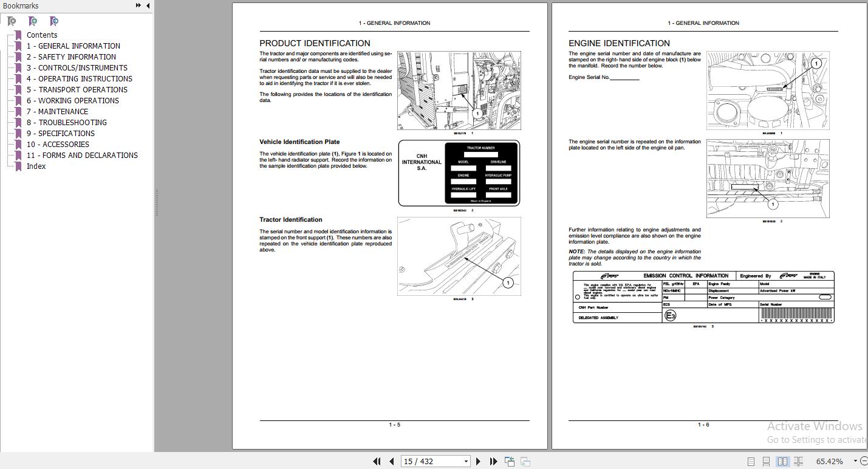The image size is (868, 469).
Task: Select the Contents bookmark entry
Action: [x=42, y=35]
